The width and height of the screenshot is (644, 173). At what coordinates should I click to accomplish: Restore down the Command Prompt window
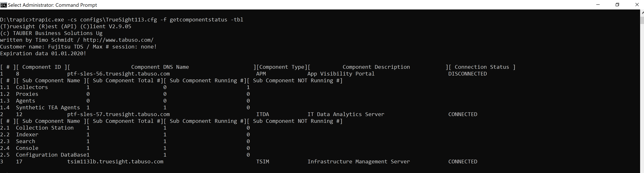pyautogui.click(x=617, y=5)
